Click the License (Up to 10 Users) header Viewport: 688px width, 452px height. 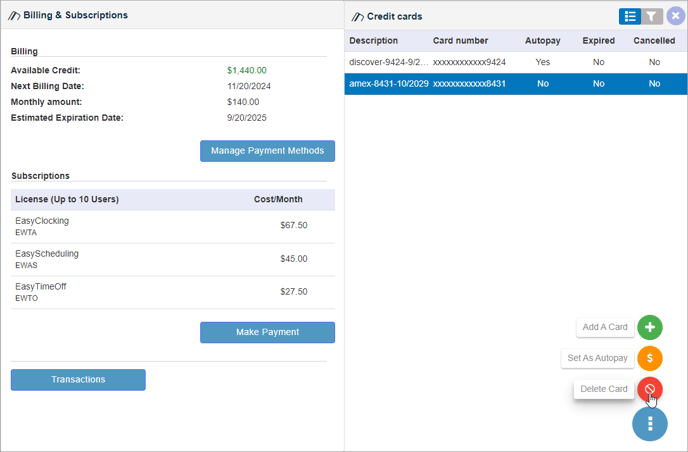[x=67, y=199]
